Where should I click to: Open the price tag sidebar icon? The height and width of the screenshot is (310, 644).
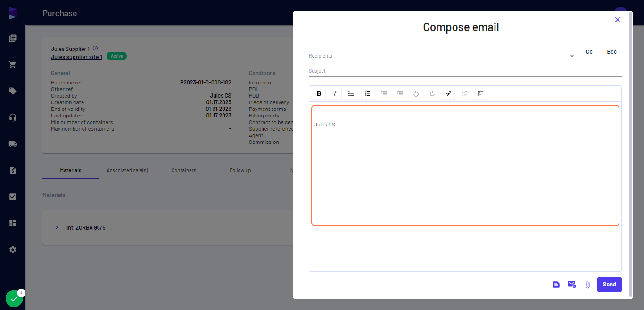pos(13,91)
